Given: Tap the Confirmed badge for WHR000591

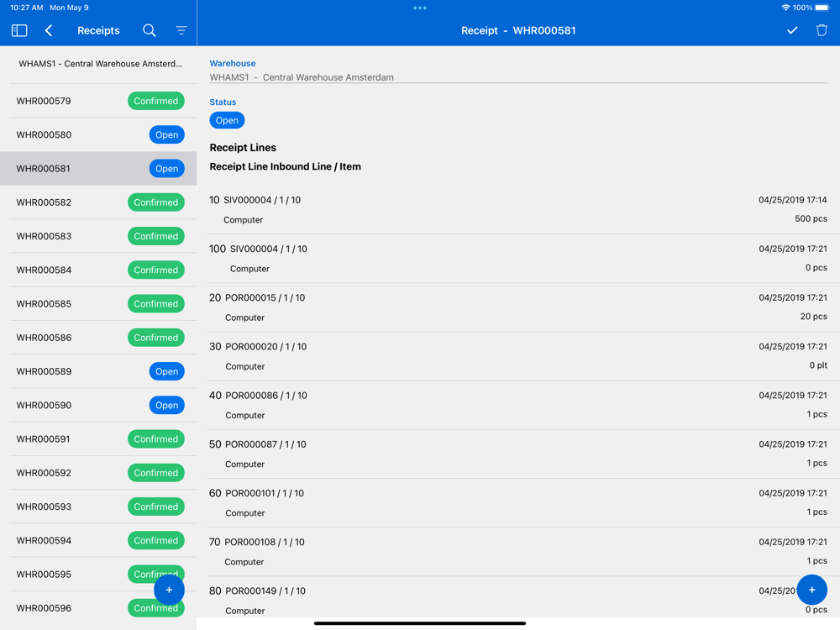Looking at the screenshot, I should (156, 438).
